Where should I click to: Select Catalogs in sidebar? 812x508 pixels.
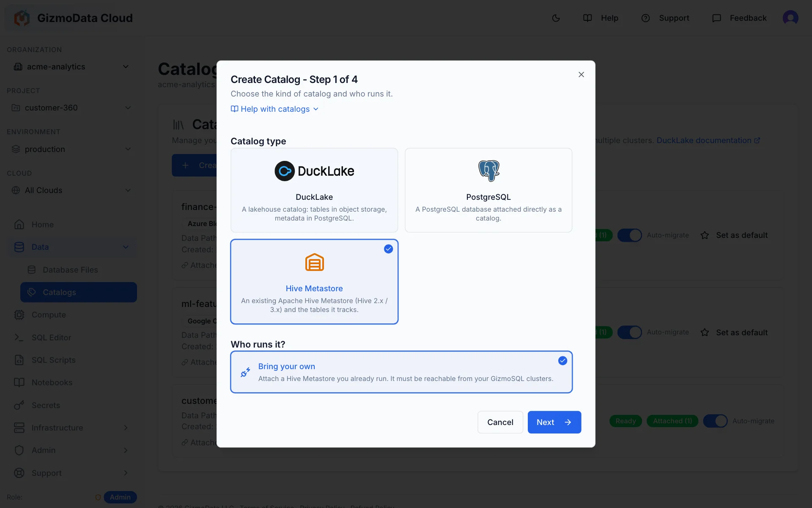(x=78, y=293)
